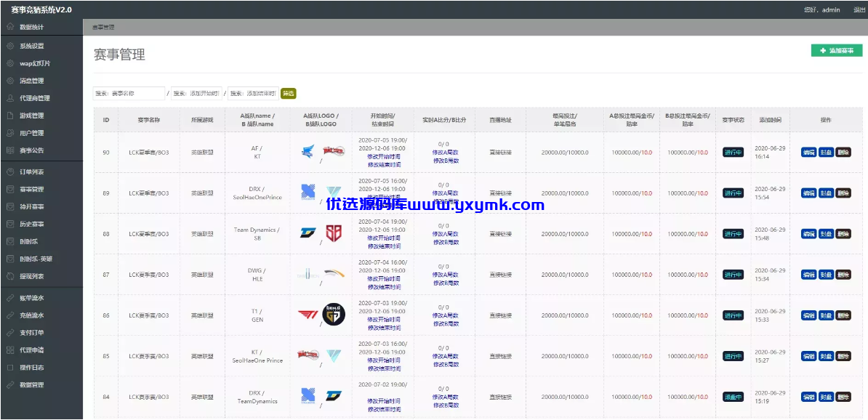Click the Team Dynamics logo in match 88
Viewport: 868px width, 420px height.
(308, 233)
